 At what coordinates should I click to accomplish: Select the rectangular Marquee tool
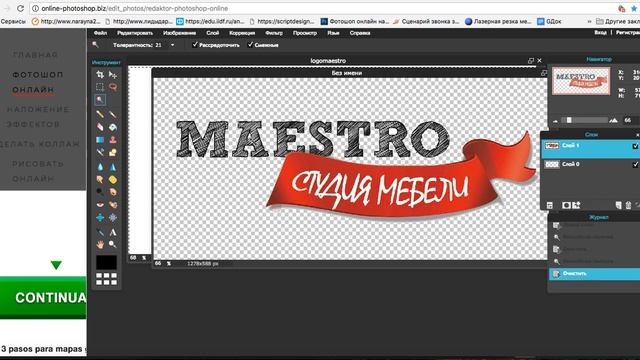(x=100, y=87)
